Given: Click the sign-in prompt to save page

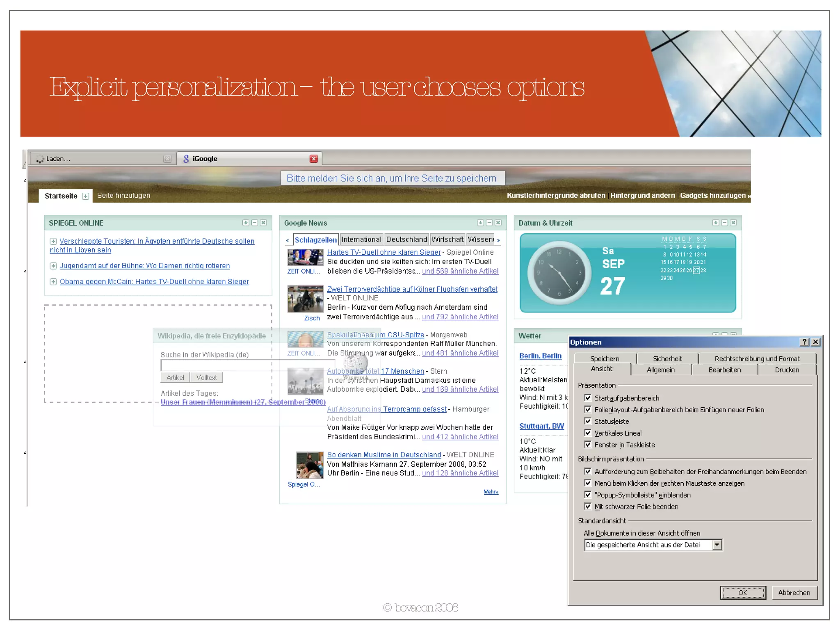Looking at the screenshot, I should point(392,178).
